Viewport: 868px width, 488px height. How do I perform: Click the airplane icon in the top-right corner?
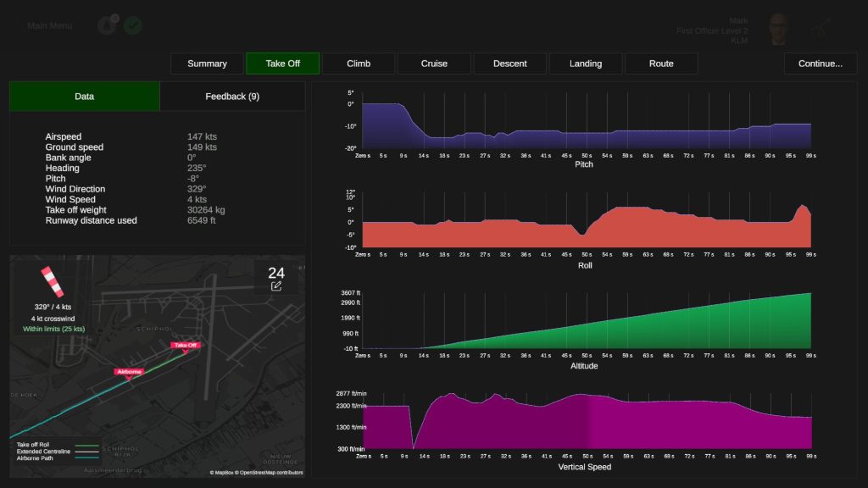pyautogui.click(x=820, y=29)
